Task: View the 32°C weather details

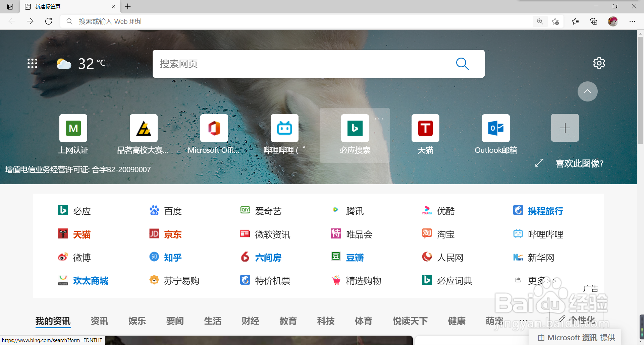Action: (81, 63)
